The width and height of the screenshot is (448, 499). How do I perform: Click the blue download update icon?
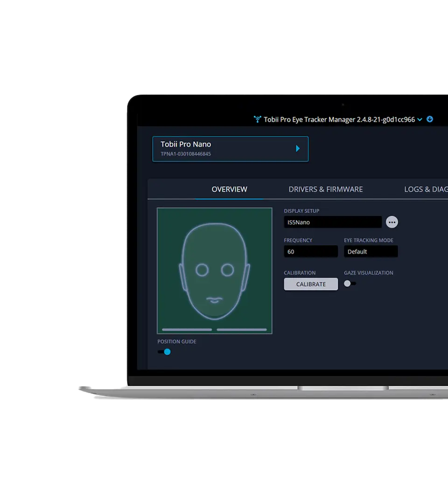430,119
